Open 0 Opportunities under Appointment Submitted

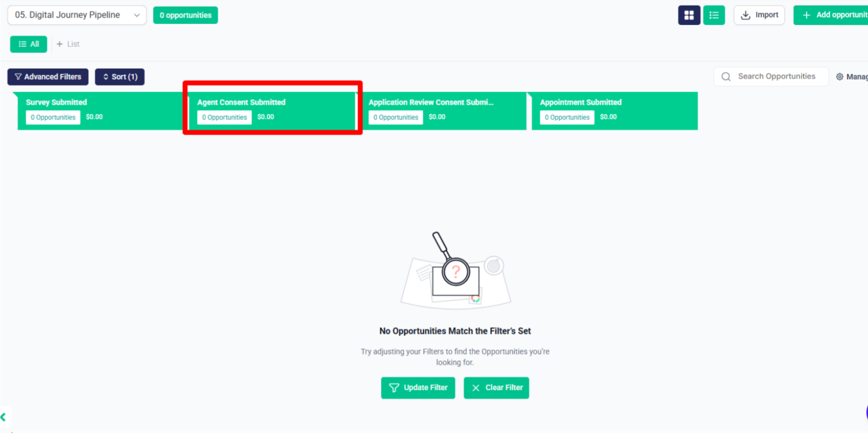(x=567, y=117)
